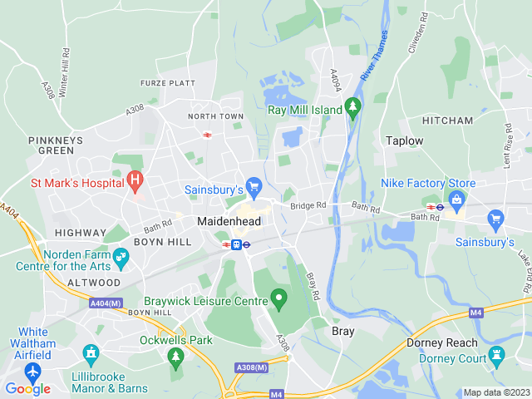Select the Norden Farm theatre masks marker

[121, 259]
